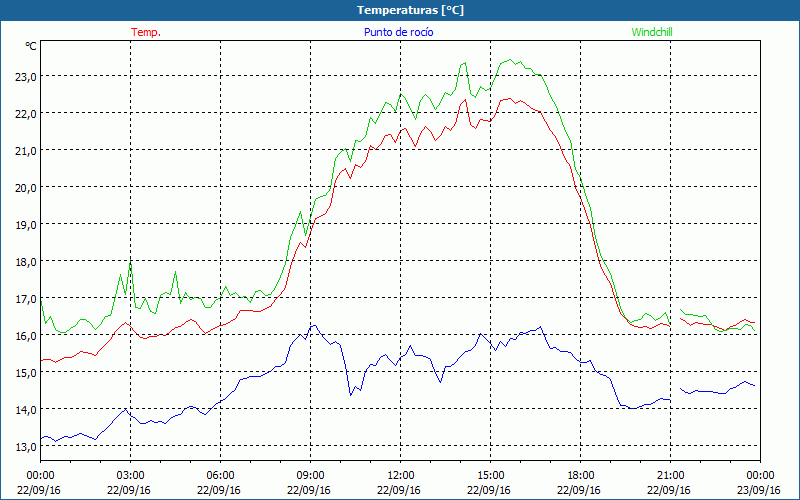The width and height of the screenshot is (800, 500).
Task: Click the 17,0 y-axis value
Action: coord(26,298)
